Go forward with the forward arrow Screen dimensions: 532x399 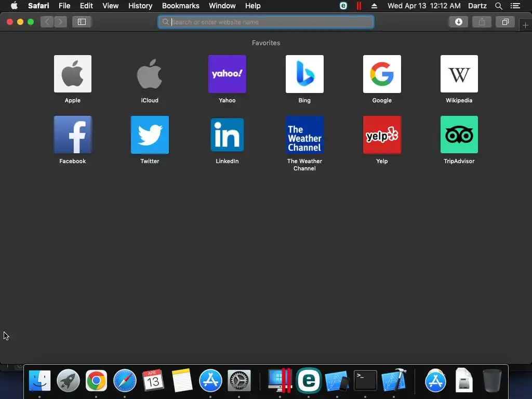point(60,22)
